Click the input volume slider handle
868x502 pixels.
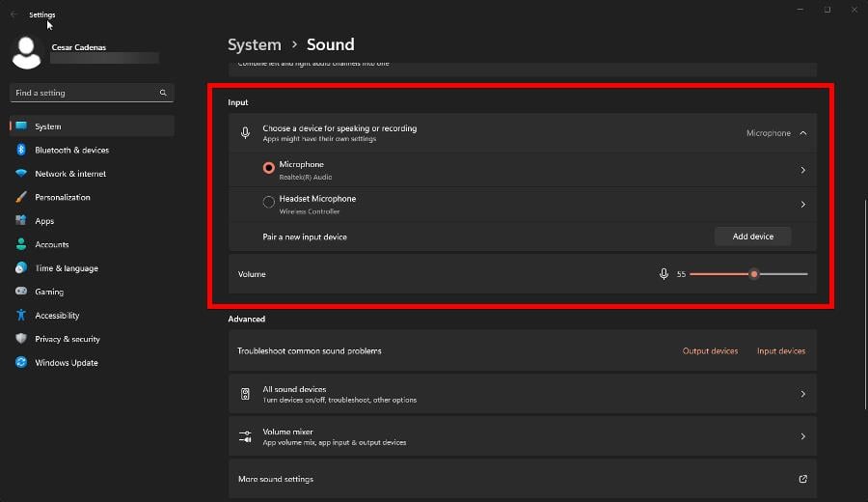[754, 274]
